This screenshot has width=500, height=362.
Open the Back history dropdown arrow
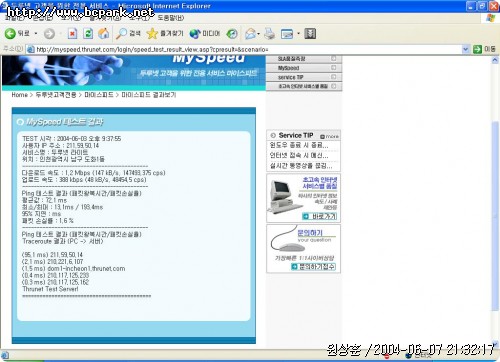click(x=36, y=33)
